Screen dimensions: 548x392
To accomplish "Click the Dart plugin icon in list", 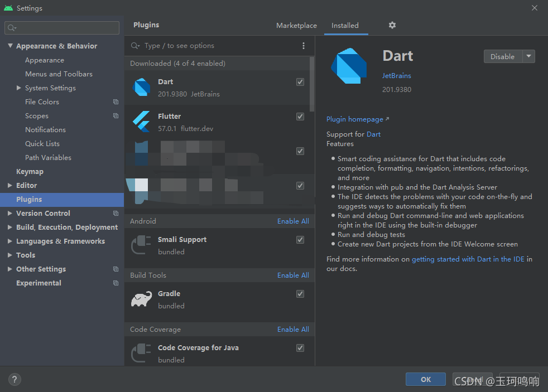I will tap(142, 88).
